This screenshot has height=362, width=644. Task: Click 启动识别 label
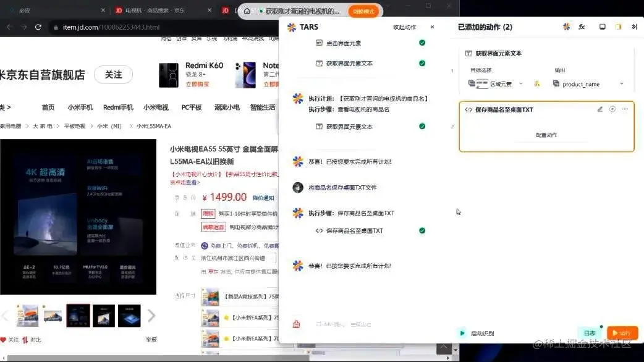482,333
